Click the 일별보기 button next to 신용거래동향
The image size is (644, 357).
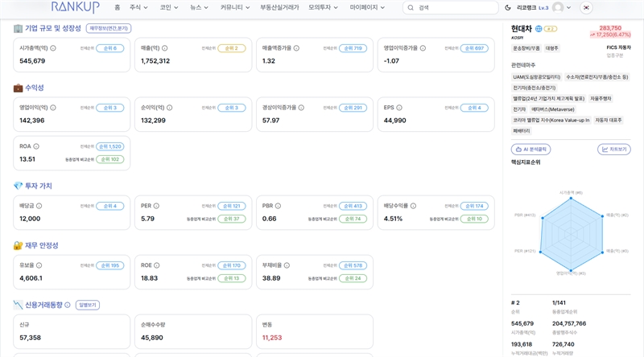pyautogui.click(x=87, y=305)
